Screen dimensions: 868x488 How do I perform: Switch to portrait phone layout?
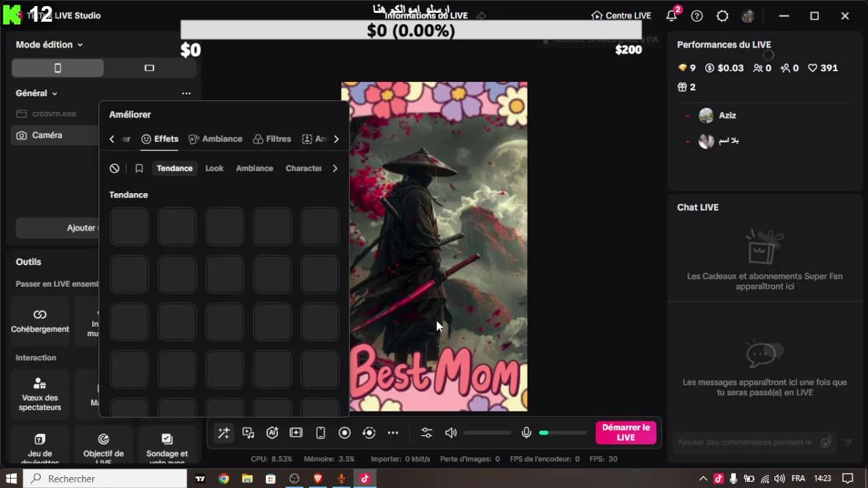point(58,68)
